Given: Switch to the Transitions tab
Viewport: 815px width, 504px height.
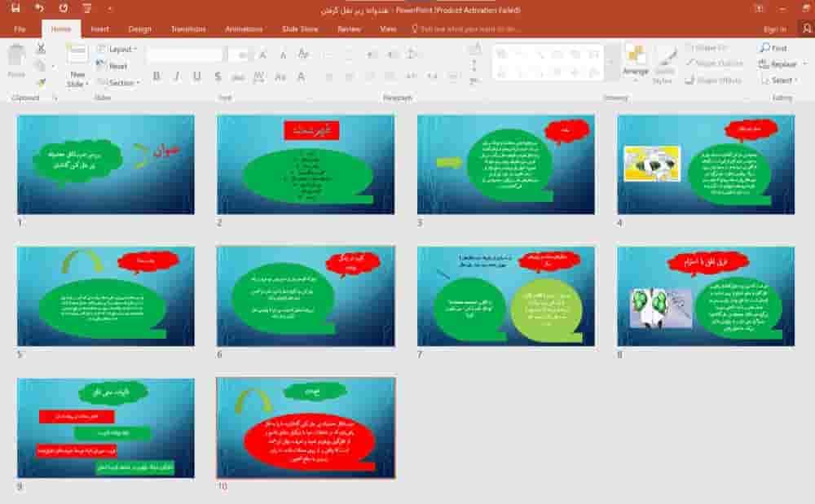Looking at the screenshot, I should click(x=188, y=29).
